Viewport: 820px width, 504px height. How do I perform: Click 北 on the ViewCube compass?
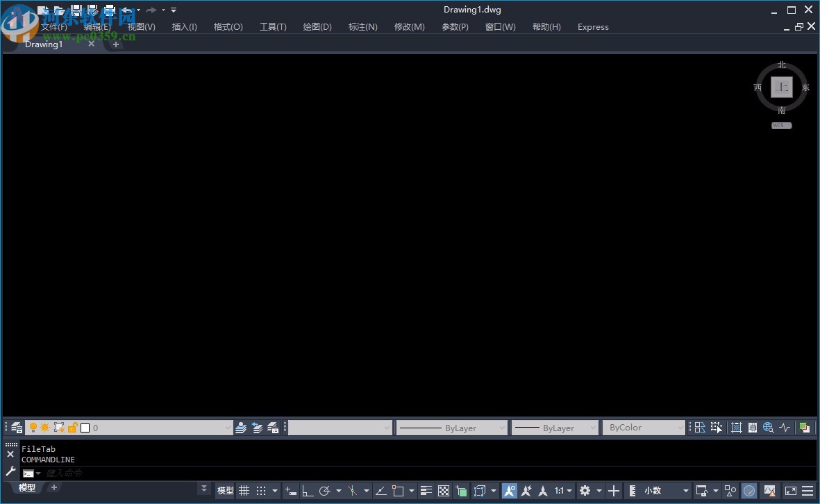click(782, 64)
